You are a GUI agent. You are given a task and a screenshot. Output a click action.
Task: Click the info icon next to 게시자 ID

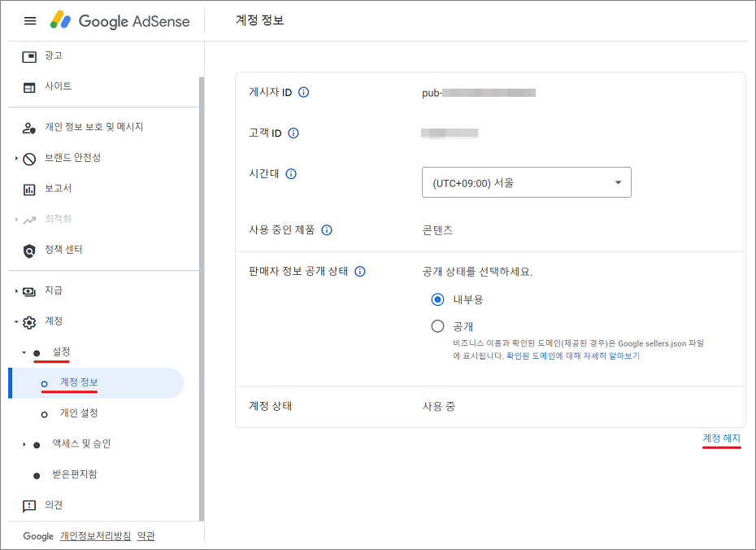304,93
